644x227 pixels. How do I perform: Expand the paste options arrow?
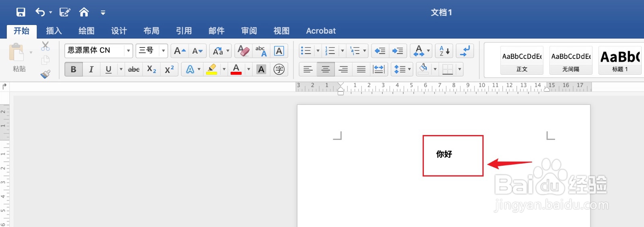[31, 52]
